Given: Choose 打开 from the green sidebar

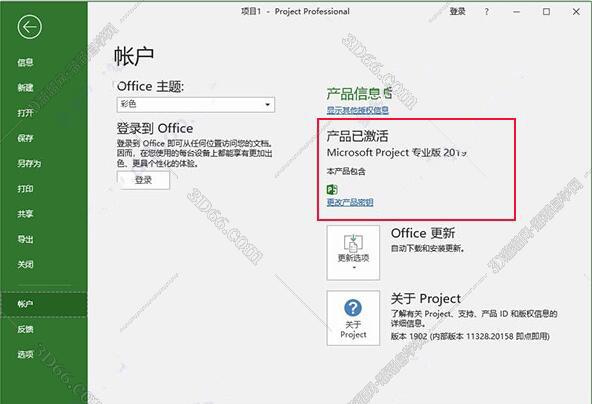Looking at the screenshot, I should click(x=25, y=113).
